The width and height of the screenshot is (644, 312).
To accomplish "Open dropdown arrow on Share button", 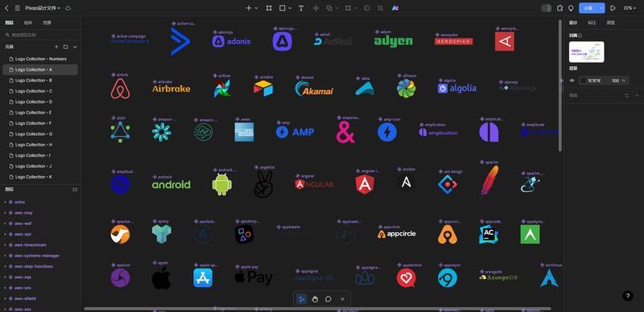I will (x=601, y=8).
